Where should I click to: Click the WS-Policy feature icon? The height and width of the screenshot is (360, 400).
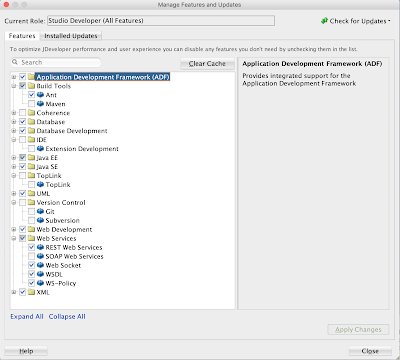40,284
